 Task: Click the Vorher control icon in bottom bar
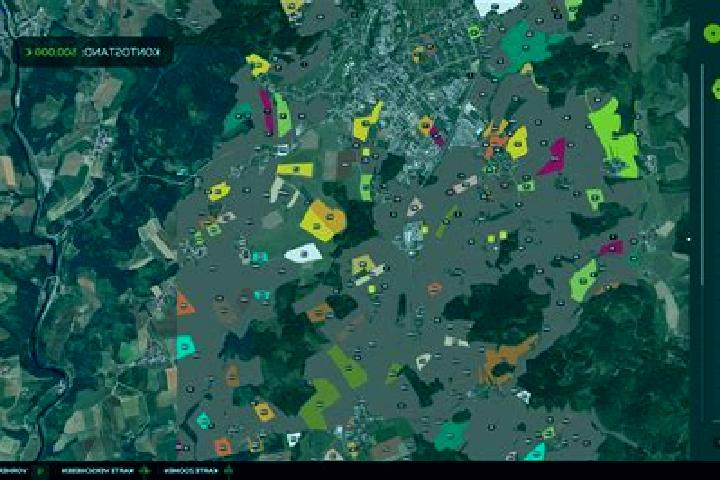[40, 471]
